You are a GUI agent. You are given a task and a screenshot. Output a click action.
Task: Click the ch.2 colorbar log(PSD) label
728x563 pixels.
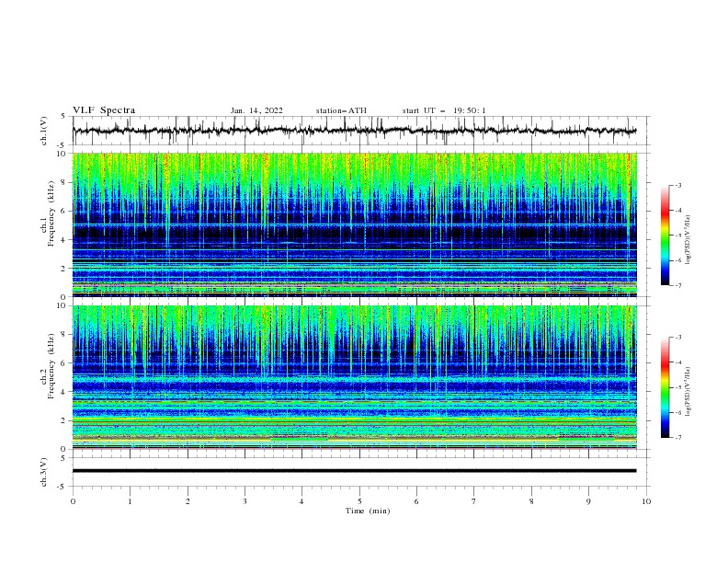point(688,392)
